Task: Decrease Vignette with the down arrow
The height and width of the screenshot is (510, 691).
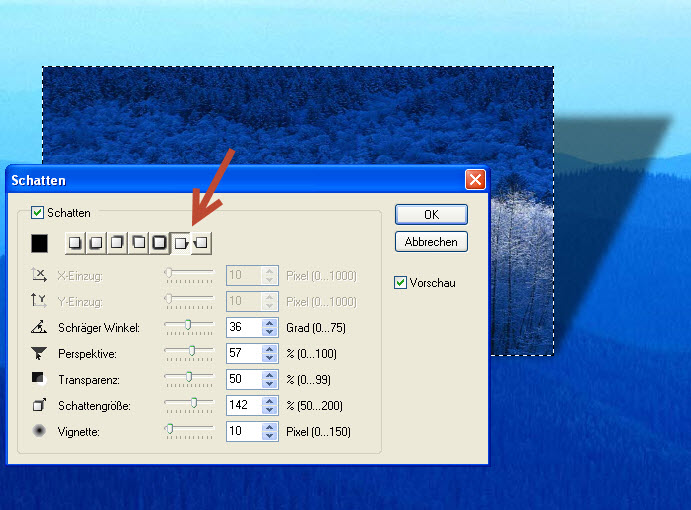Action: (270, 436)
